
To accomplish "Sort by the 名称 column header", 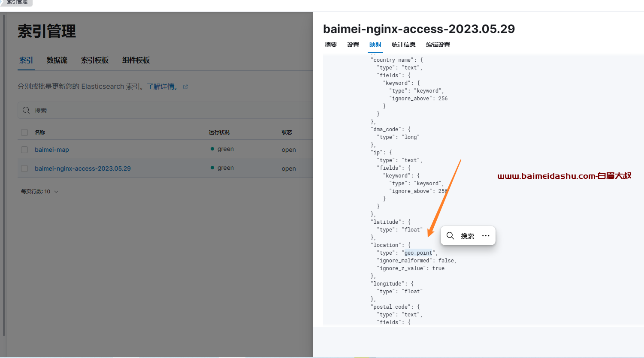I will 40,132.
